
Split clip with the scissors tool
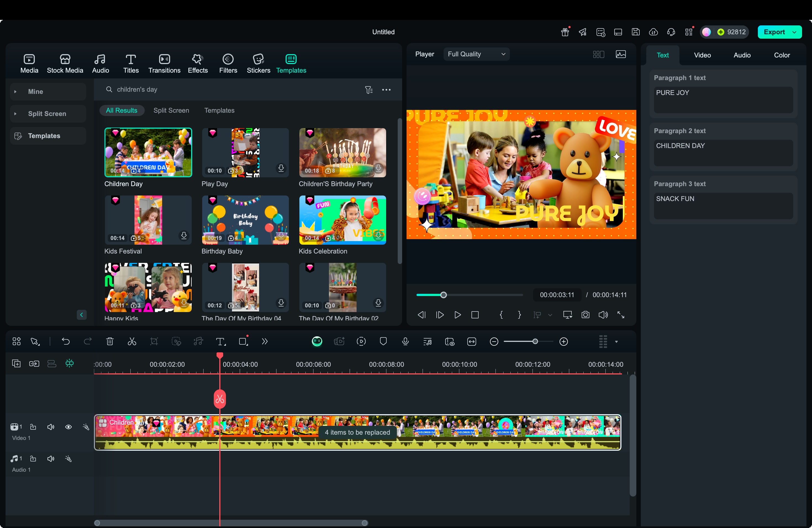[132, 341]
